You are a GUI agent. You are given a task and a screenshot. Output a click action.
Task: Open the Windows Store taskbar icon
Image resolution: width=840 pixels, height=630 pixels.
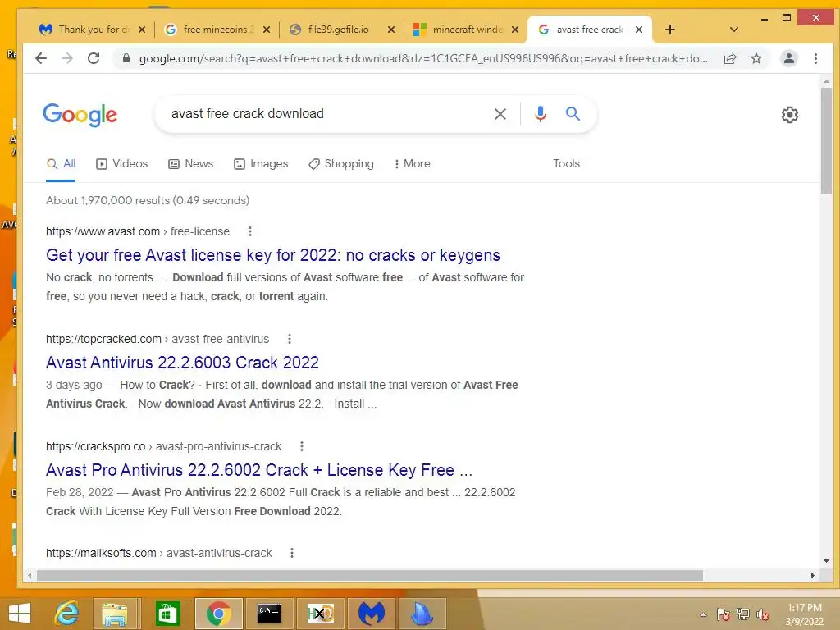(167, 614)
